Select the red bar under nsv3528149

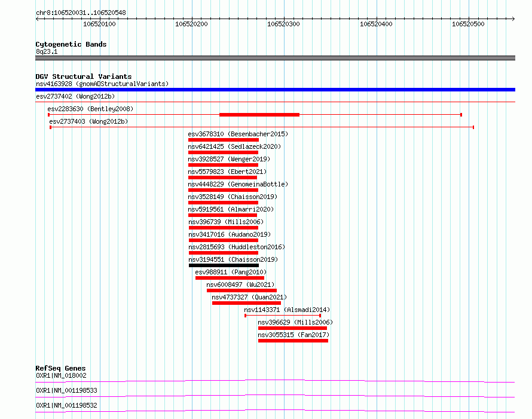[x=223, y=203]
